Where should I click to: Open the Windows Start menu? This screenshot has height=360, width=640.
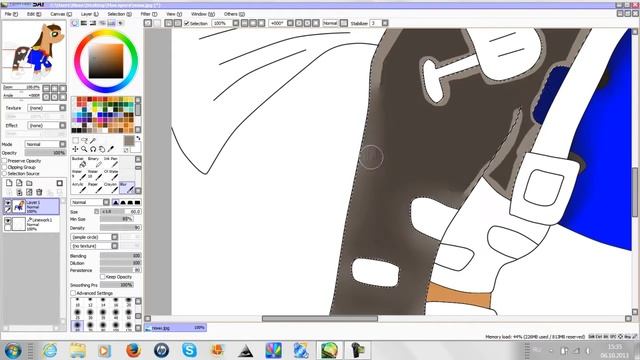[x=13, y=350]
